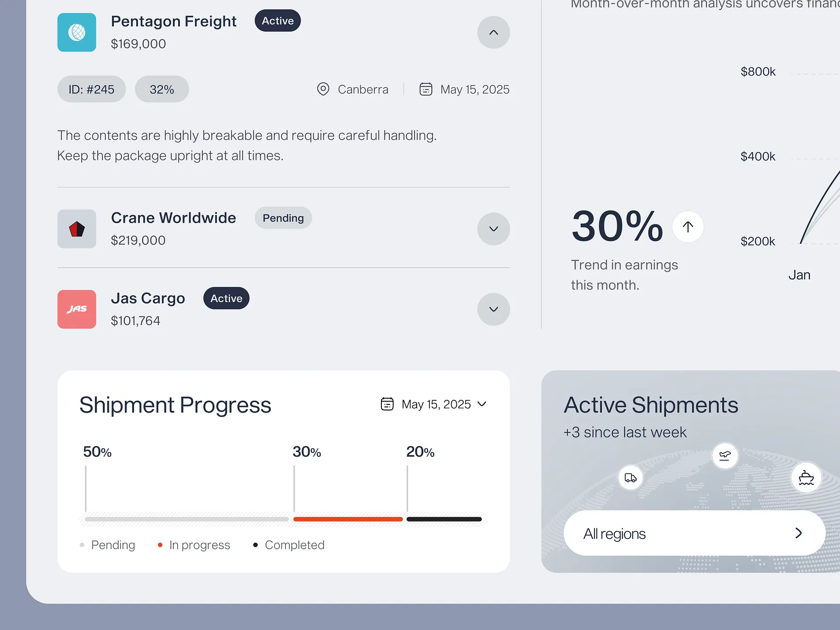Click the Jas Cargo red logo icon
The height and width of the screenshot is (630, 840).
(x=77, y=309)
